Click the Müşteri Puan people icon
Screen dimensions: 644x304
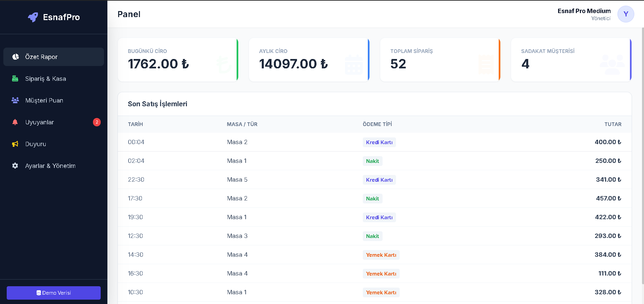pyautogui.click(x=15, y=100)
